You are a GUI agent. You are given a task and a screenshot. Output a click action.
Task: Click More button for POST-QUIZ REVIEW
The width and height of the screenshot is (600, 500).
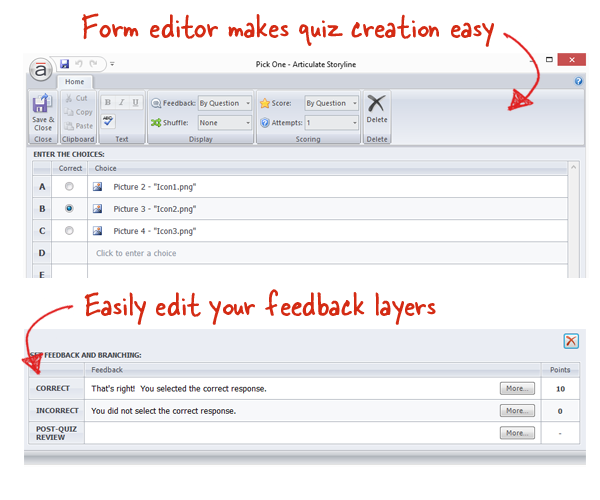pyautogui.click(x=517, y=433)
